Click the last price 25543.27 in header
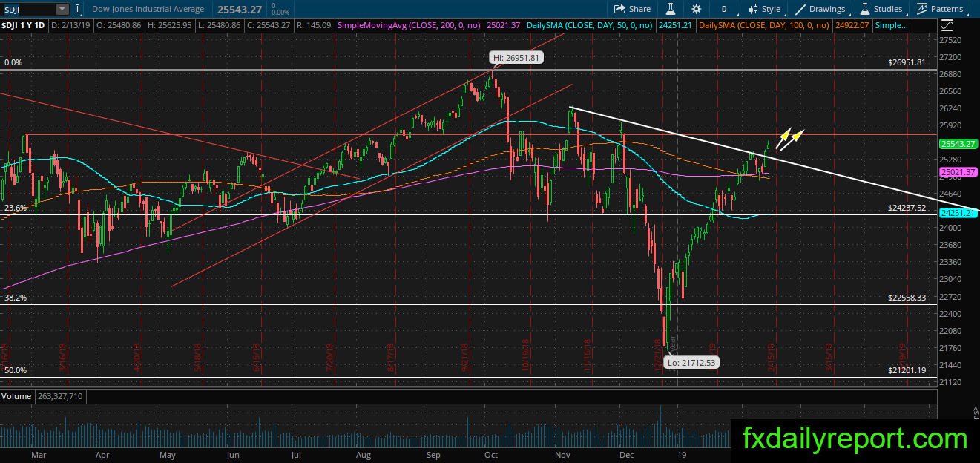The height and width of the screenshot is (463, 980). [x=239, y=9]
